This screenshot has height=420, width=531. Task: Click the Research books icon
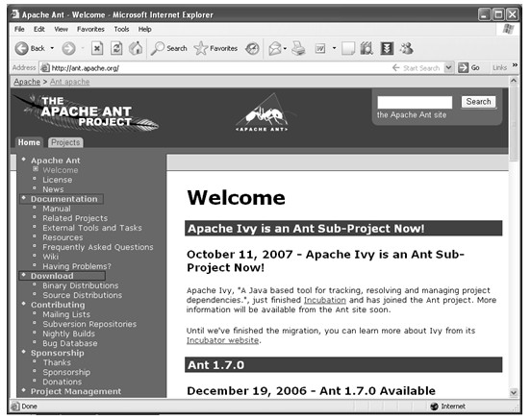[367, 48]
